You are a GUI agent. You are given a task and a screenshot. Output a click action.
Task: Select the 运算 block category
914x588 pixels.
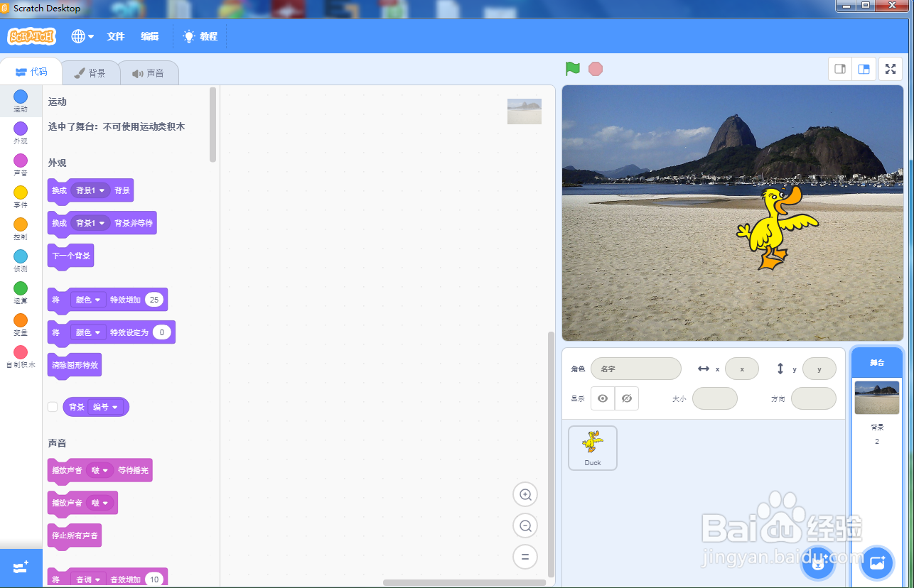(21, 293)
